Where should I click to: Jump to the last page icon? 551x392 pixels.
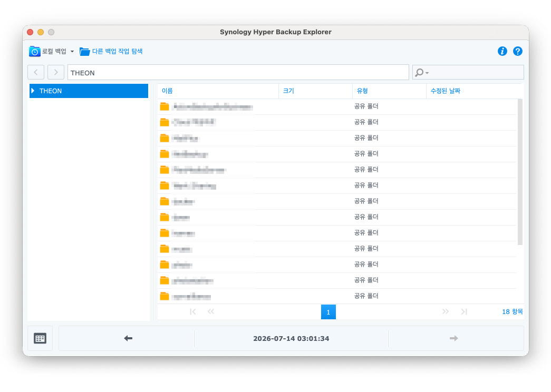pyautogui.click(x=464, y=311)
